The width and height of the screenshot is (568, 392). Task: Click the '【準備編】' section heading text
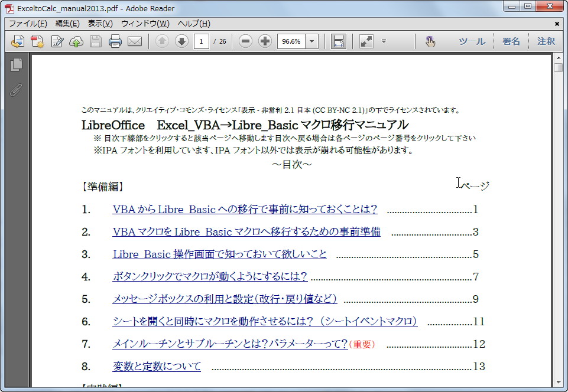pyautogui.click(x=103, y=187)
